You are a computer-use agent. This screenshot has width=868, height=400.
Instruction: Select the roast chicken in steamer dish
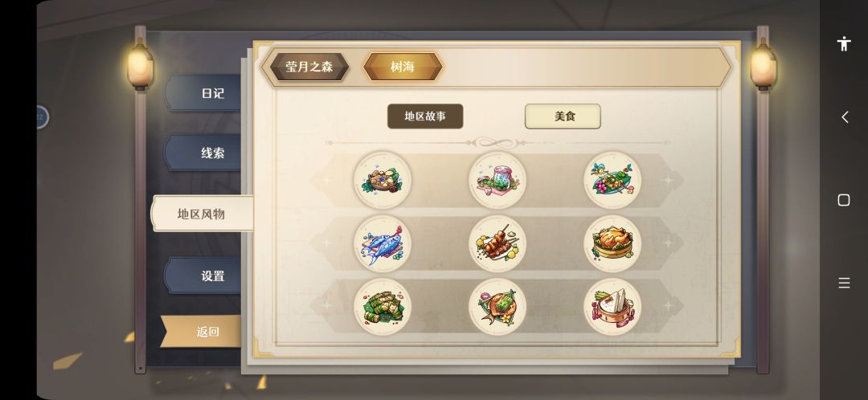pyautogui.click(x=612, y=243)
